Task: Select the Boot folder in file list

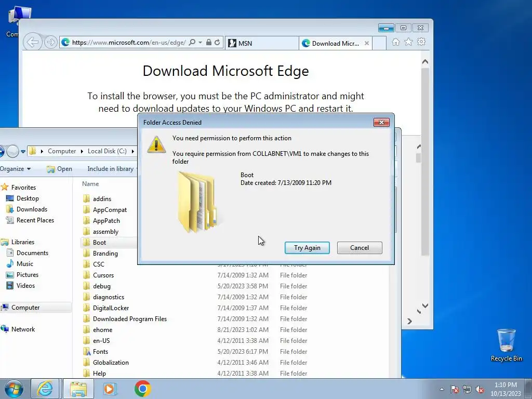Action: pos(99,243)
